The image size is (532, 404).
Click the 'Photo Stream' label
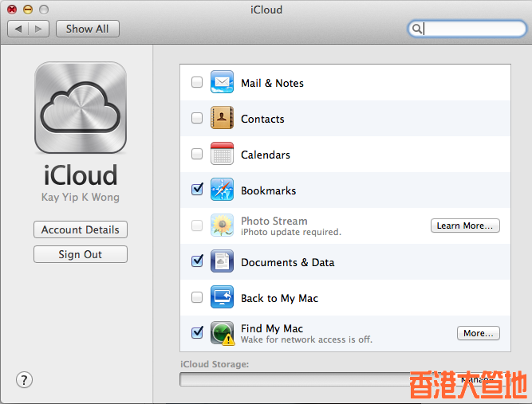(x=274, y=221)
